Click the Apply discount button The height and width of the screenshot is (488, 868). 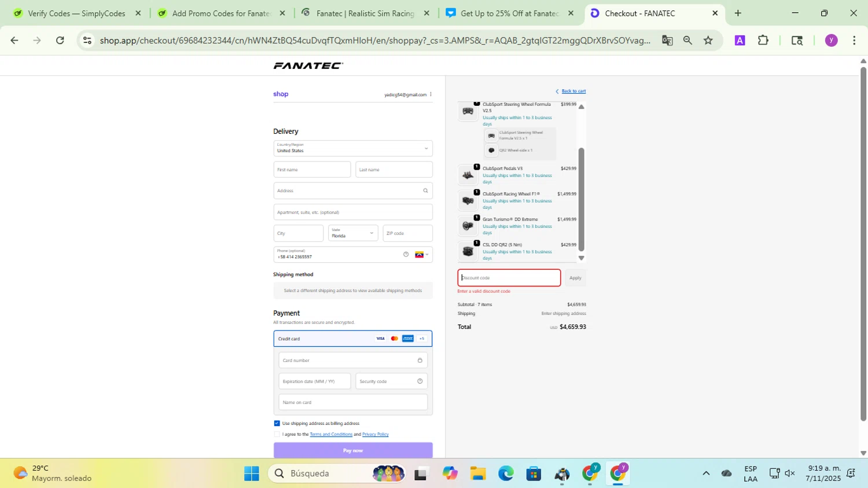click(575, 278)
